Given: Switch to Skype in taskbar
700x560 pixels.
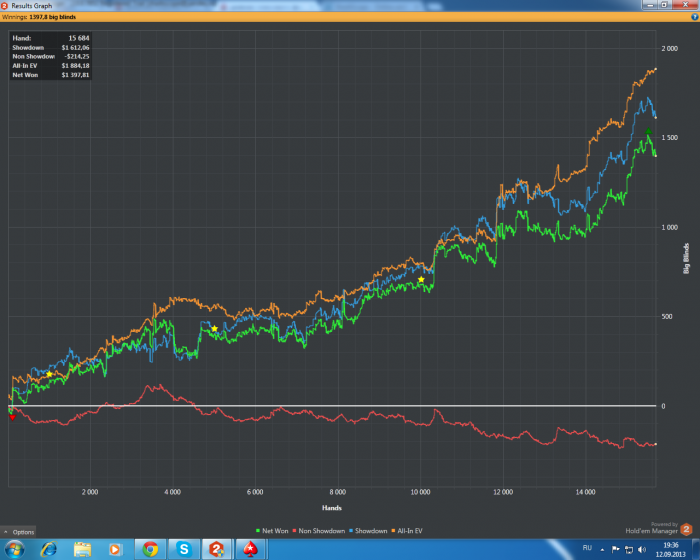Looking at the screenshot, I should click(183, 549).
